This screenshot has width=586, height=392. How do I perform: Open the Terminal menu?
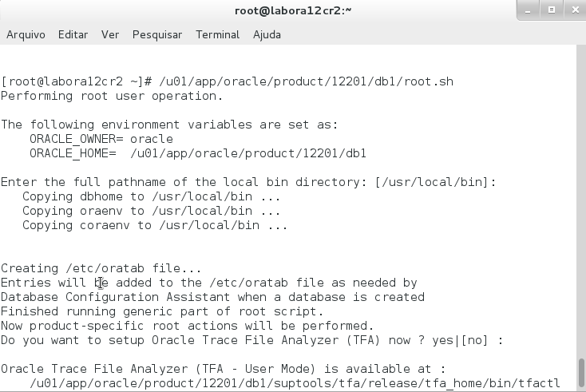point(217,34)
